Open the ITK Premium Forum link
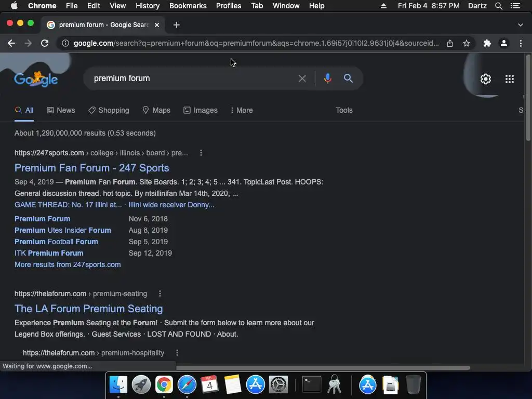The height and width of the screenshot is (399, 532). click(x=49, y=253)
